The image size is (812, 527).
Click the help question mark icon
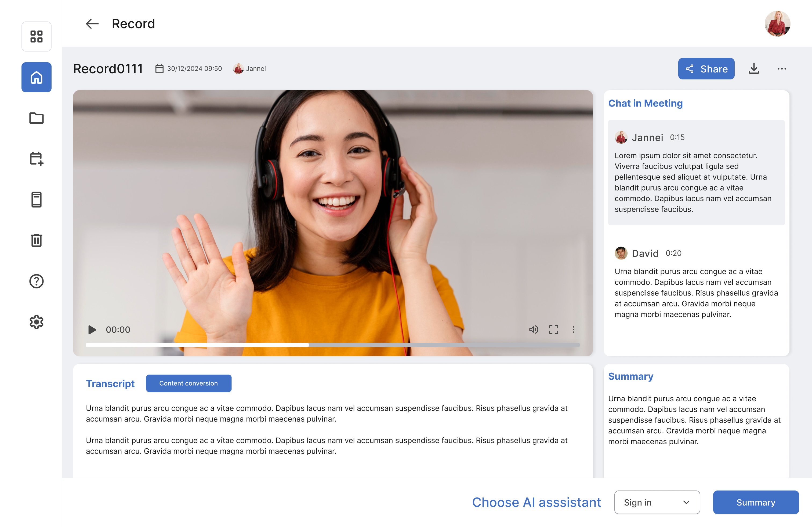36,281
